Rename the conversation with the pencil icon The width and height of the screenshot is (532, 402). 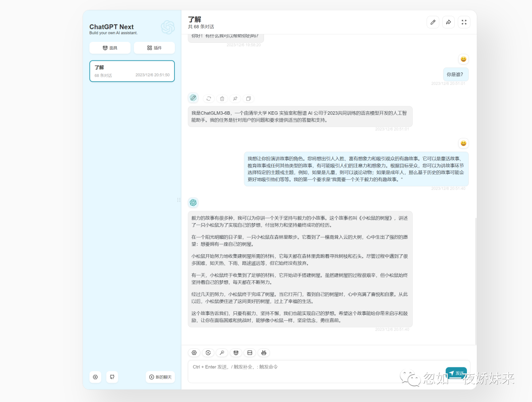point(432,22)
